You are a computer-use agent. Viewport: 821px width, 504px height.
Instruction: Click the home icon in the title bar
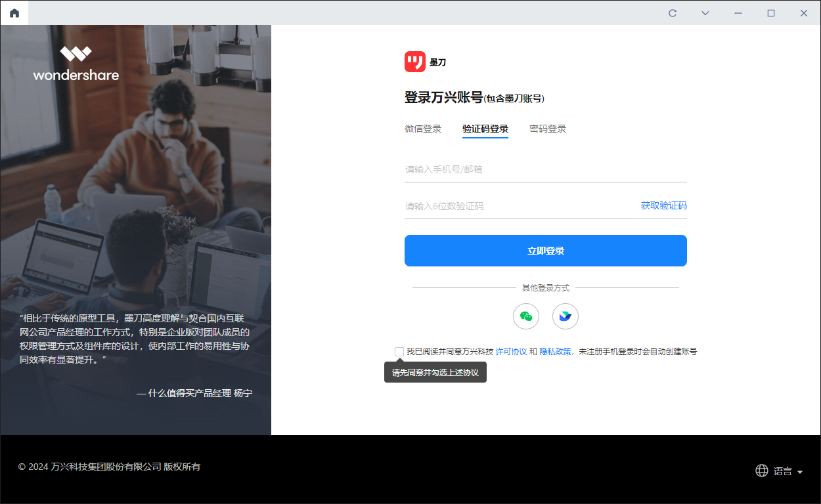coord(14,12)
